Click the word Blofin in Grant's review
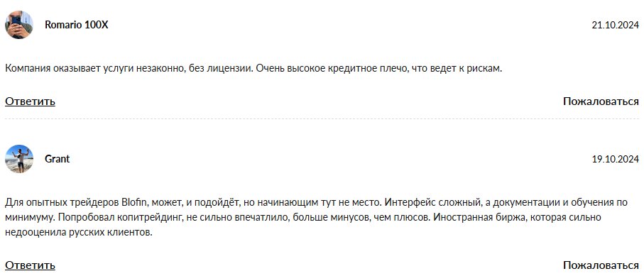Viewport: 644px width, 276px height. click(x=132, y=203)
